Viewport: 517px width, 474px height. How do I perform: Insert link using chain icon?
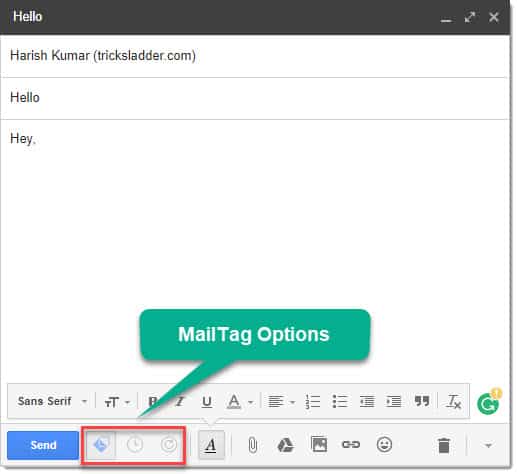pyautogui.click(x=351, y=444)
